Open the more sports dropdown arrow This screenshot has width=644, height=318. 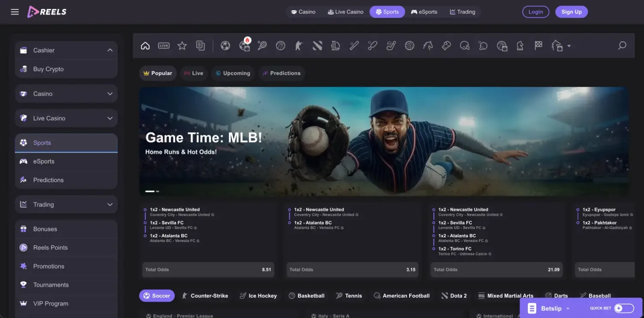click(569, 46)
